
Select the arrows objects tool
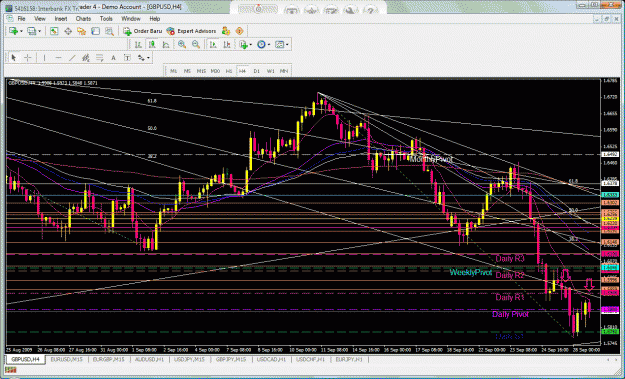(141, 58)
